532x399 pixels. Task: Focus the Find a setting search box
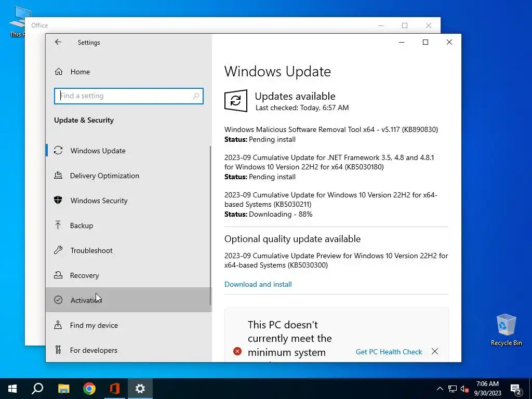pos(129,96)
